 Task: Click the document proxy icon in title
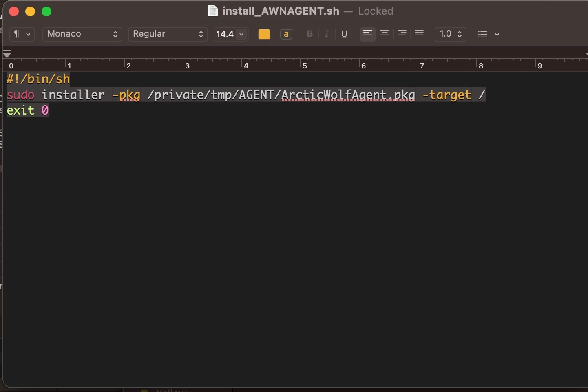[x=213, y=11]
